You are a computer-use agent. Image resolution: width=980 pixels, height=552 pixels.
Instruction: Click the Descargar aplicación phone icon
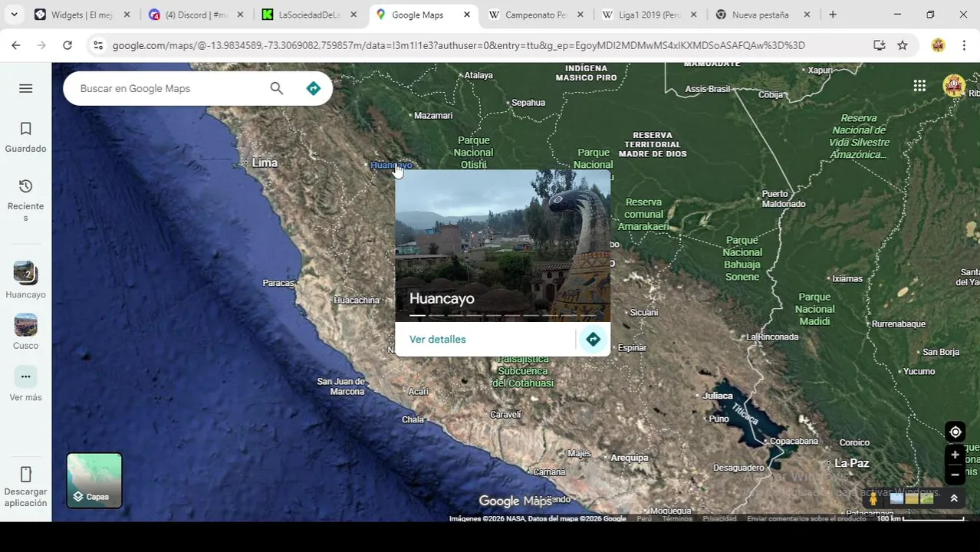click(25, 475)
